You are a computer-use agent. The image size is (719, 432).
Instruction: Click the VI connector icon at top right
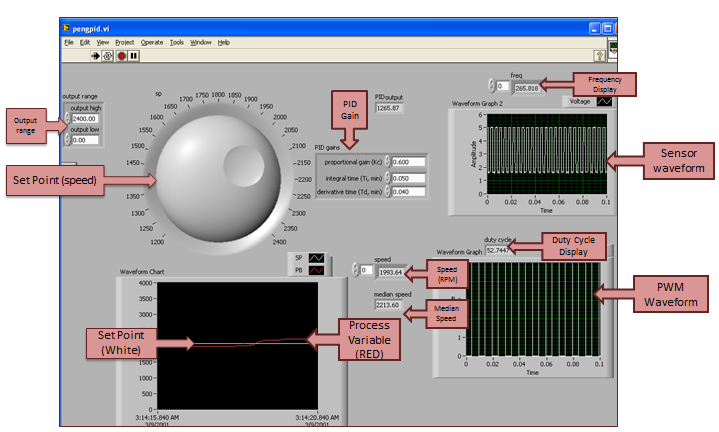(613, 49)
